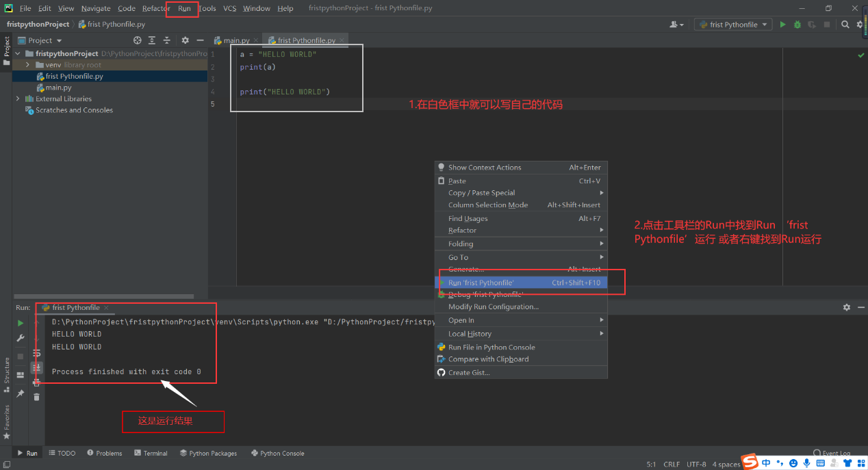This screenshot has width=868, height=470.
Task: Collapse the fristpythonProject root folder
Action: (18, 53)
